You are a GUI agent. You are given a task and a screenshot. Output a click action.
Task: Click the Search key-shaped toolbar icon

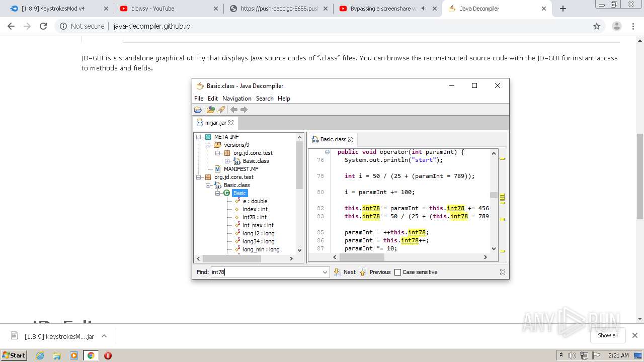[x=221, y=110]
